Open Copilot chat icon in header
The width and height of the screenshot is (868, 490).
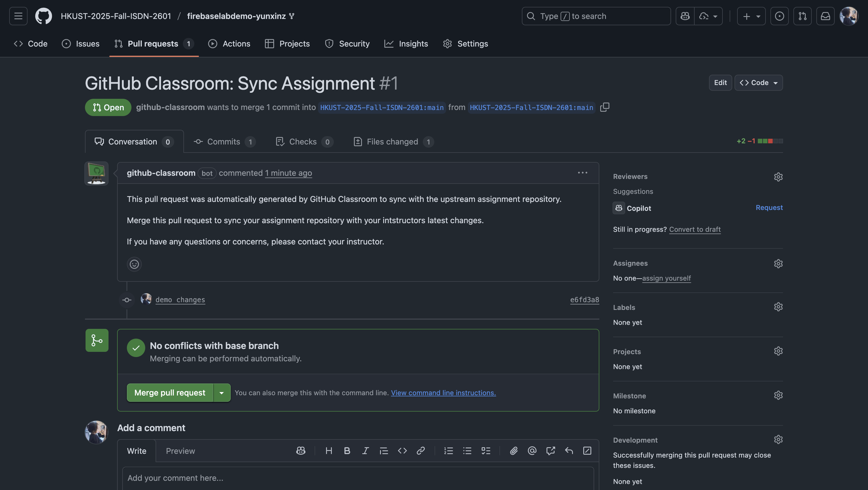685,16
